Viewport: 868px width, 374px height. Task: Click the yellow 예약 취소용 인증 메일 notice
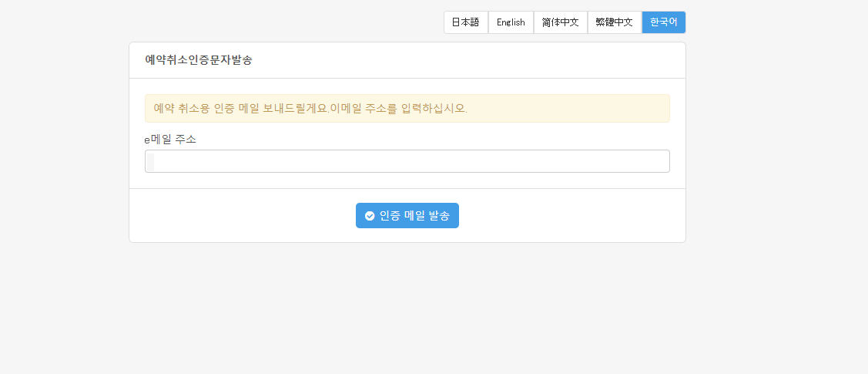pos(407,108)
